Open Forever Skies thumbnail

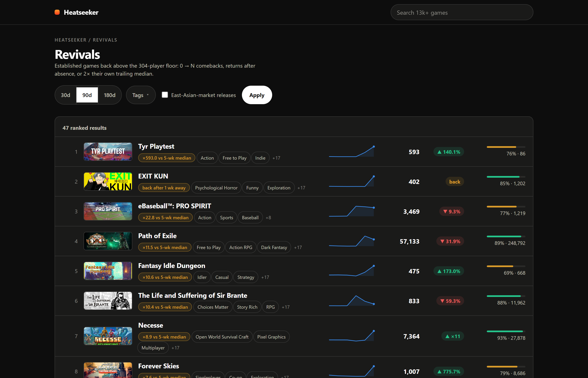[x=108, y=370]
